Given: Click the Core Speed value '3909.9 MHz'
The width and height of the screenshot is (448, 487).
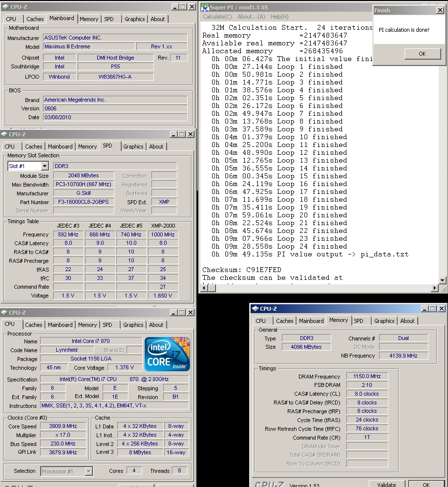Looking at the screenshot, I should [63, 426].
